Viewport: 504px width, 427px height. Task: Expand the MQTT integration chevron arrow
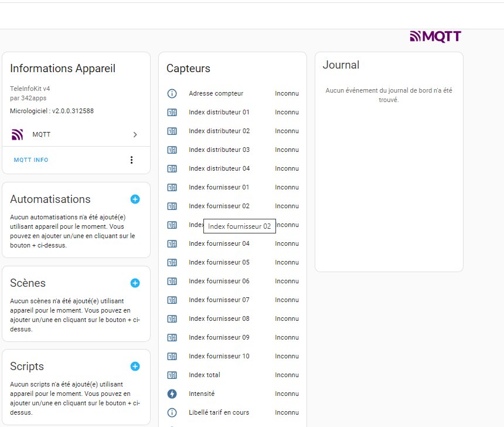coord(135,134)
